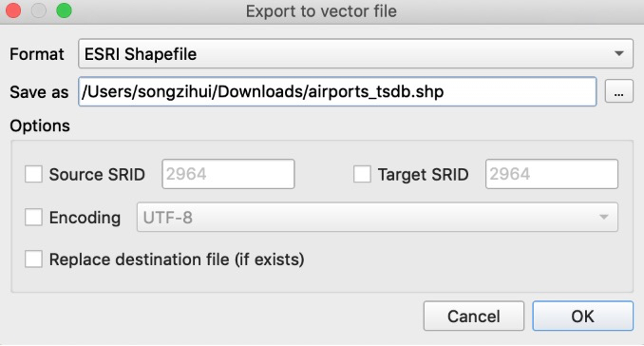Open the browse file ellipsis button
This screenshot has height=346, width=644.
pyautogui.click(x=619, y=91)
